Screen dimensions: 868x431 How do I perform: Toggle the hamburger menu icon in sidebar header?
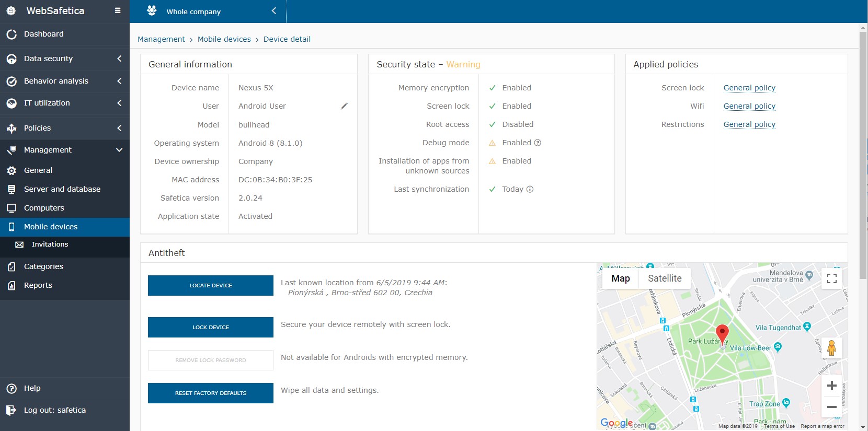coord(118,10)
